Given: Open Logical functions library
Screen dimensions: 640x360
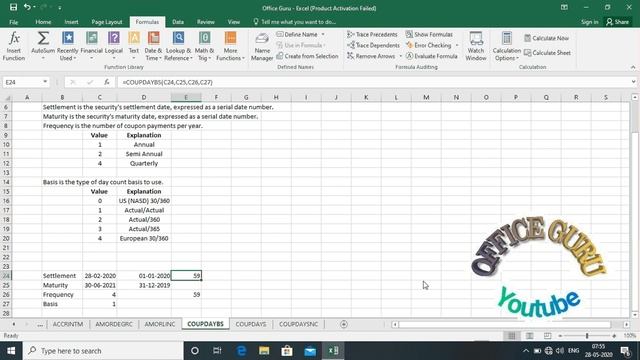Looking at the screenshot, I should [114, 46].
